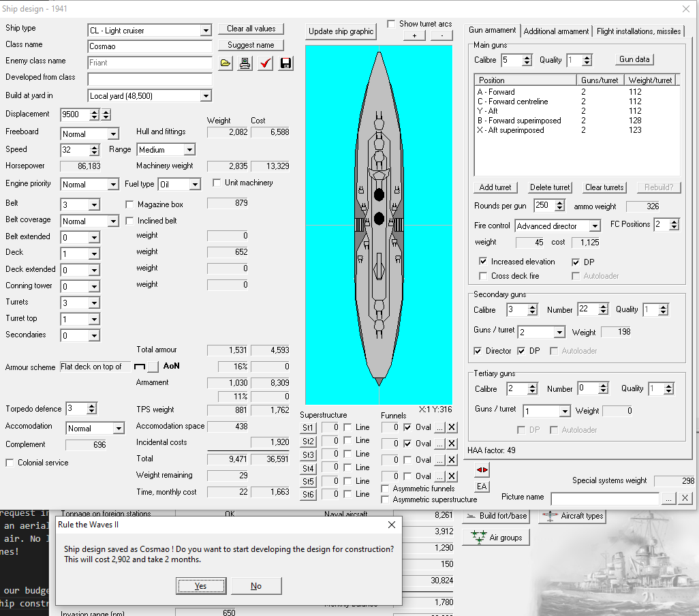
Task: Click the Delete turret button
Action: click(x=550, y=187)
